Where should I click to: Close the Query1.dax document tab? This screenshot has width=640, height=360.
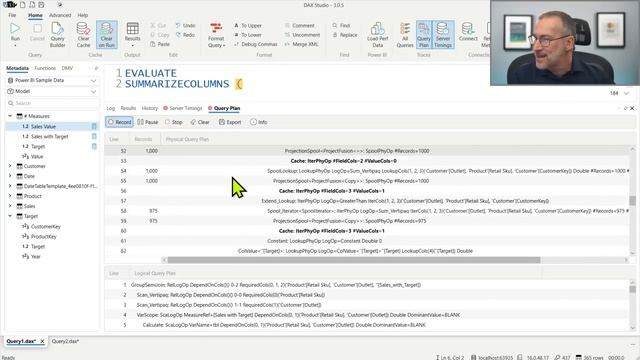pyautogui.click(x=42, y=341)
